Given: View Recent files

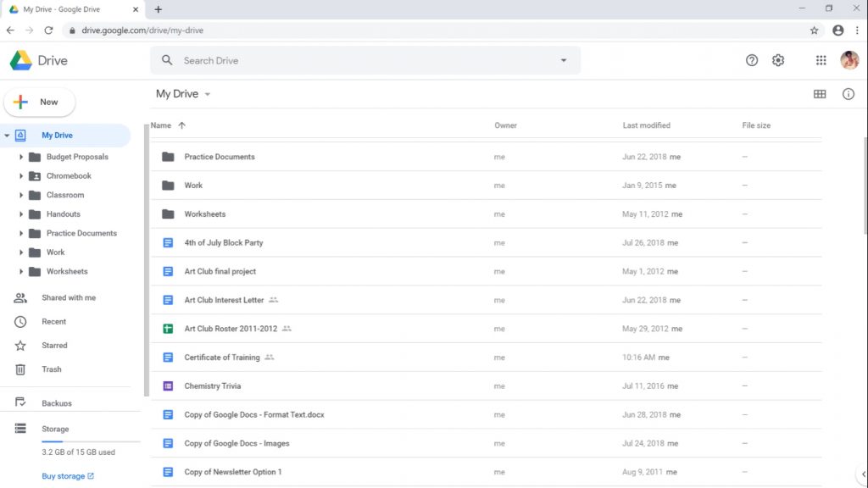Looking at the screenshot, I should (x=53, y=321).
